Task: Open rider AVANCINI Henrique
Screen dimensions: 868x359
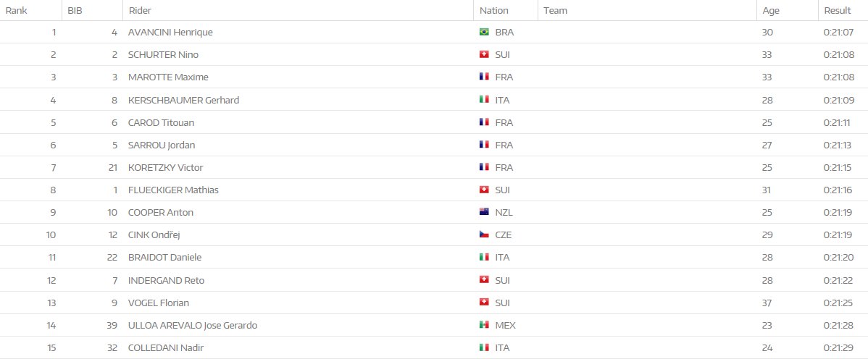Action: [170, 33]
